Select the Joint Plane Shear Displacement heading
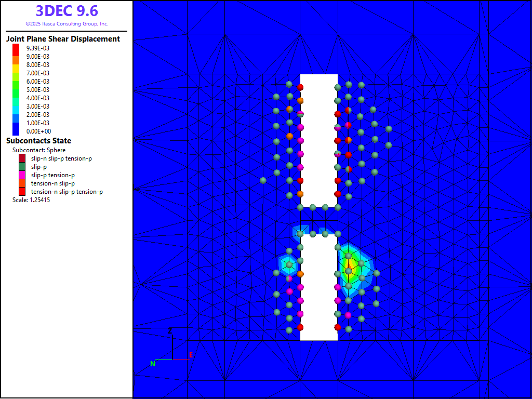 63,39
